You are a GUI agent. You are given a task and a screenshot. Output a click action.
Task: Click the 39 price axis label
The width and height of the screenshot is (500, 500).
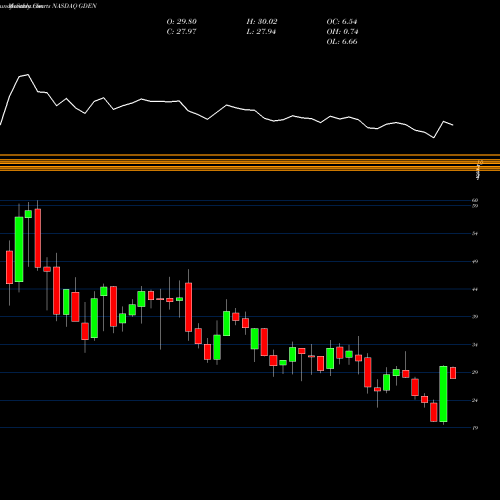pos(475,317)
